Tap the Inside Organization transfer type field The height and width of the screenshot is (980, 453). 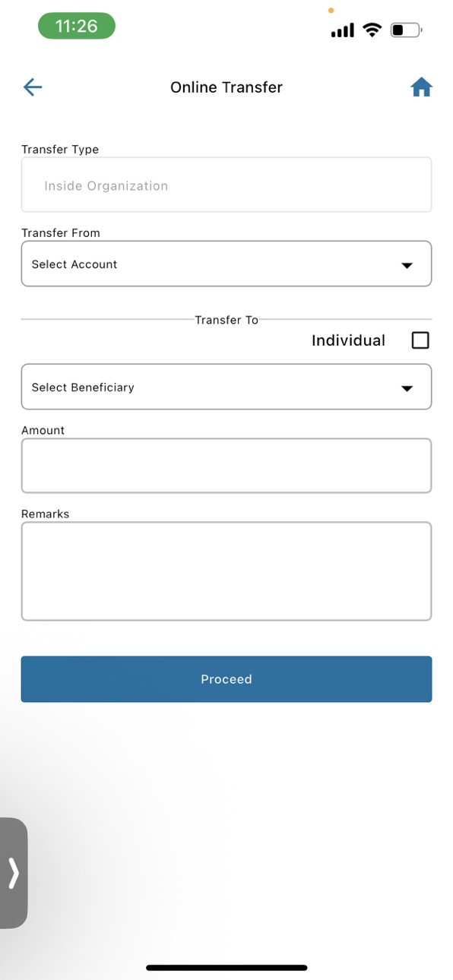coord(226,185)
